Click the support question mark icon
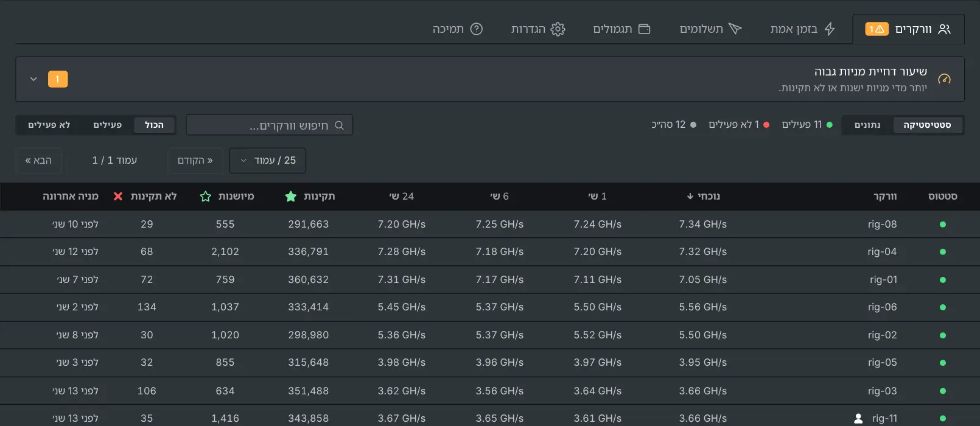Viewport: 980px width, 426px height. pos(477,29)
